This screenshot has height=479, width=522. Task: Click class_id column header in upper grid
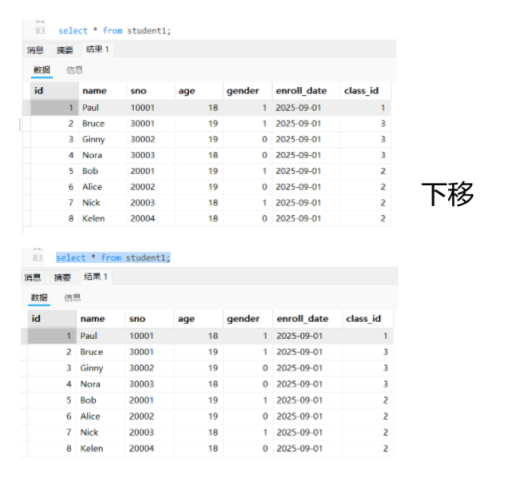coord(366,91)
